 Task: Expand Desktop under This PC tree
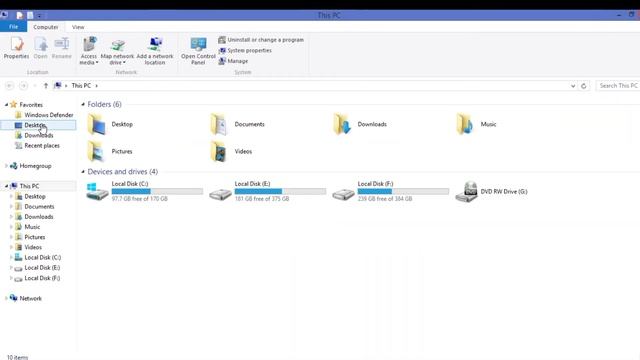pyautogui.click(x=11, y=196)
